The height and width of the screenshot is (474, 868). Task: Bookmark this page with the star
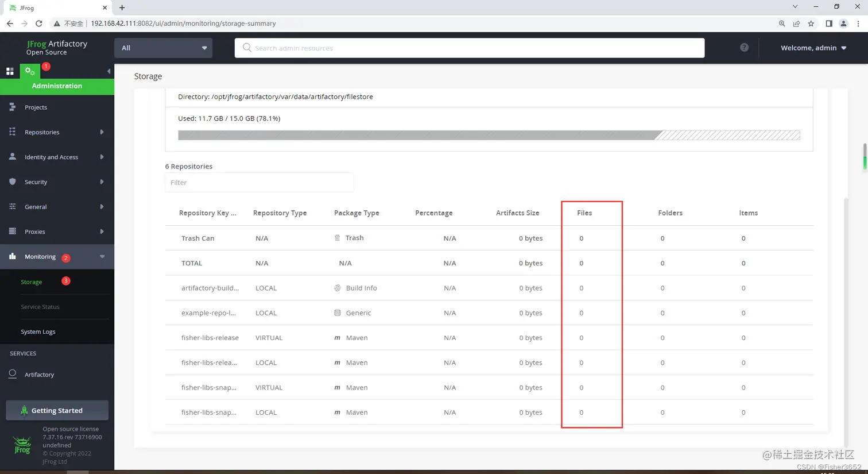(x=811, y=24)
